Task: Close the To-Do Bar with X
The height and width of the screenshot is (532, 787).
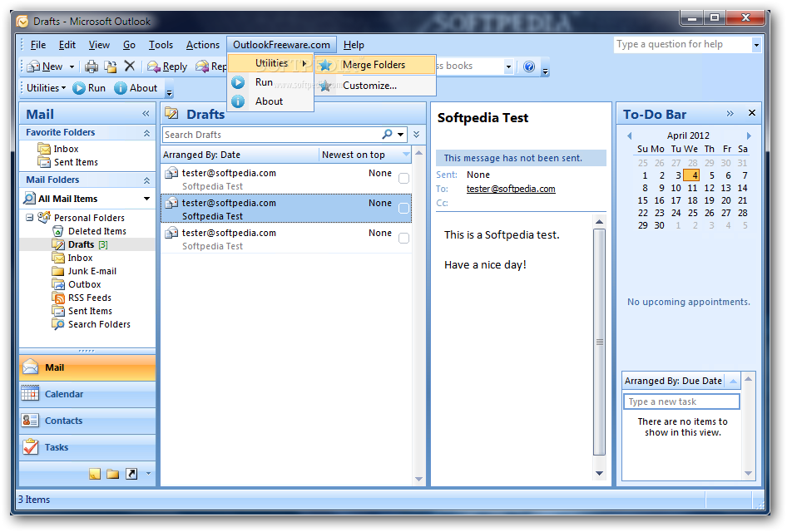Action: point(752,113)
